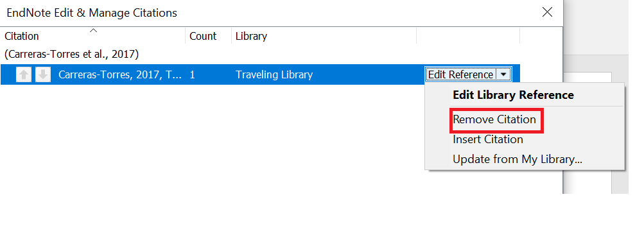Click the narrow empty header right of the unlabeled column
The image size is (644, 233).
541,36
